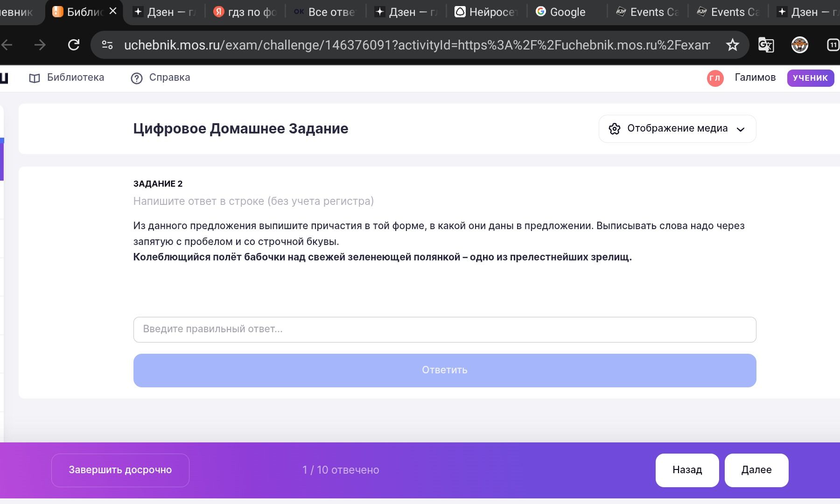Open the Google Translate extension icon
This screenshot has height=504, width=840.
click(x=766, y=45)
